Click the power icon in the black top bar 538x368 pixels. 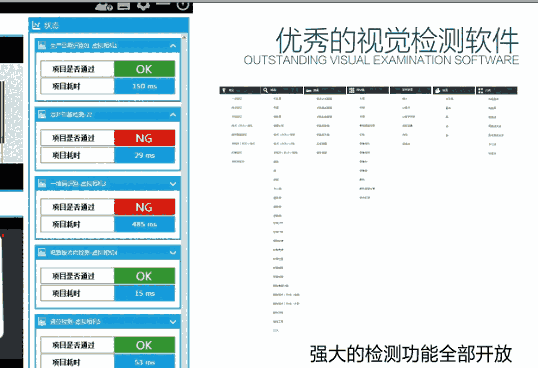coord(183,5)
